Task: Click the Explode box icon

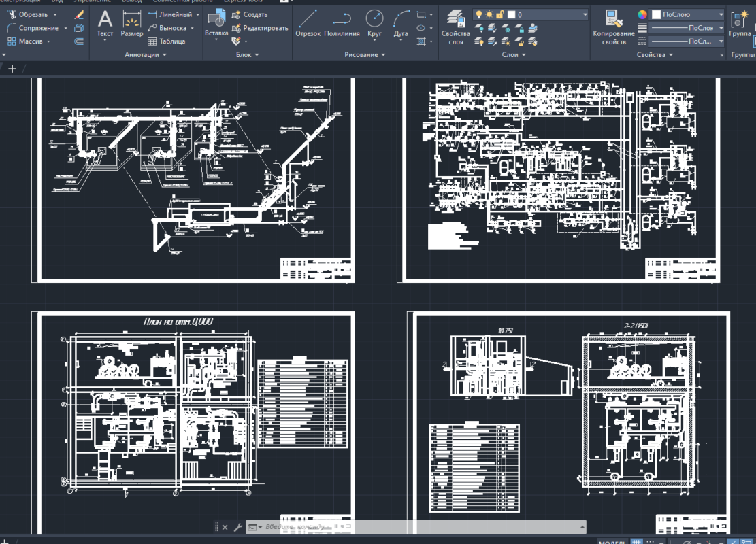Action: click(x=80, y=28)
